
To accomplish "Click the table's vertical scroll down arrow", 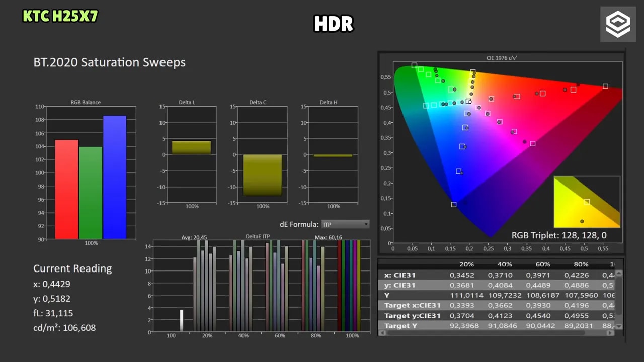I will pyautogui.click(x=619, y=327).
